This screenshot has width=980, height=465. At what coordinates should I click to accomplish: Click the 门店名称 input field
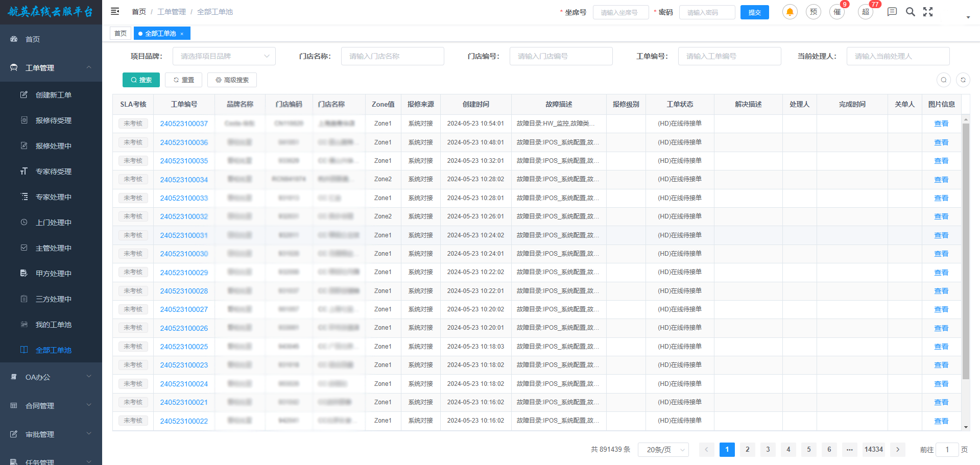point(392,56)
